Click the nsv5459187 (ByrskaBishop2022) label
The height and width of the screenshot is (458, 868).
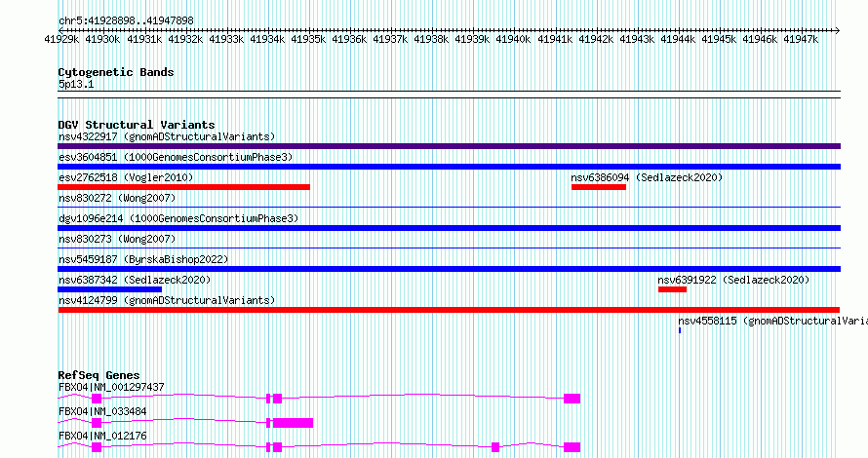tap(143, 259)
